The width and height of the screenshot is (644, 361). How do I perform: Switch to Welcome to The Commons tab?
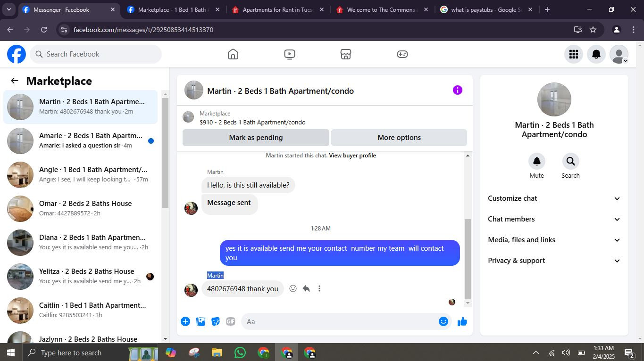tap(383, 9)
